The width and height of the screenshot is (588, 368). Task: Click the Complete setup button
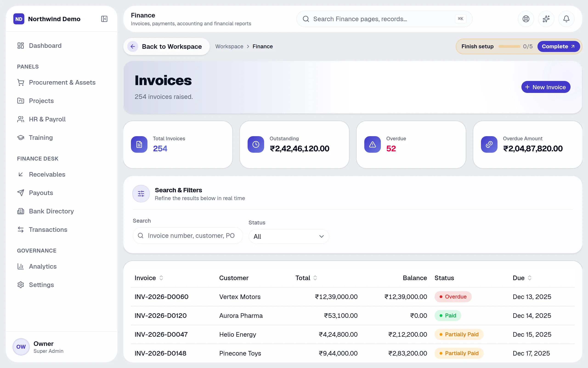pyautogui.click(x=558, y=46)
